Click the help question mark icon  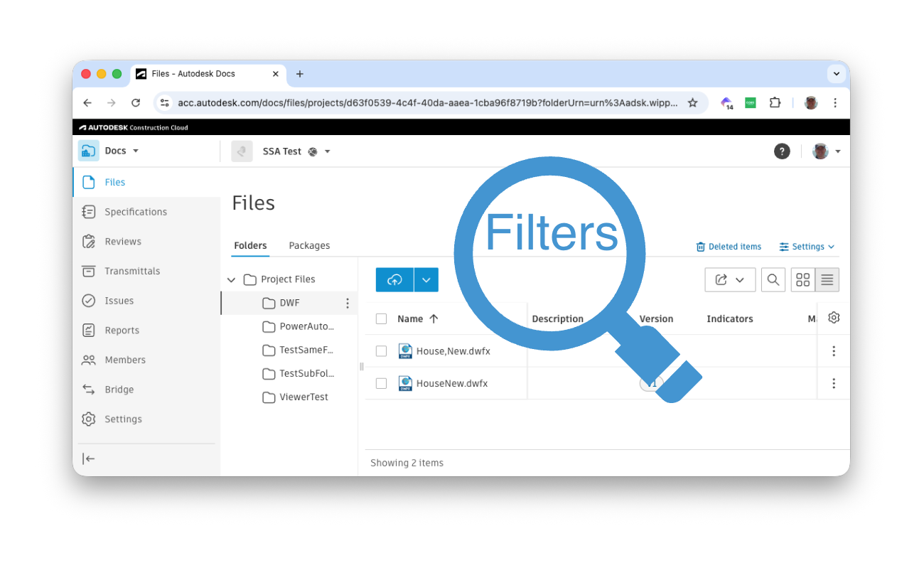[x=782, y=151]
